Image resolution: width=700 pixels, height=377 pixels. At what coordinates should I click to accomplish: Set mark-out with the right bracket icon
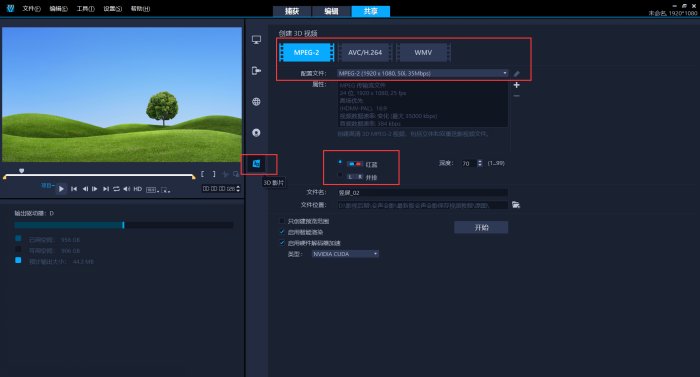click(214, 174)
